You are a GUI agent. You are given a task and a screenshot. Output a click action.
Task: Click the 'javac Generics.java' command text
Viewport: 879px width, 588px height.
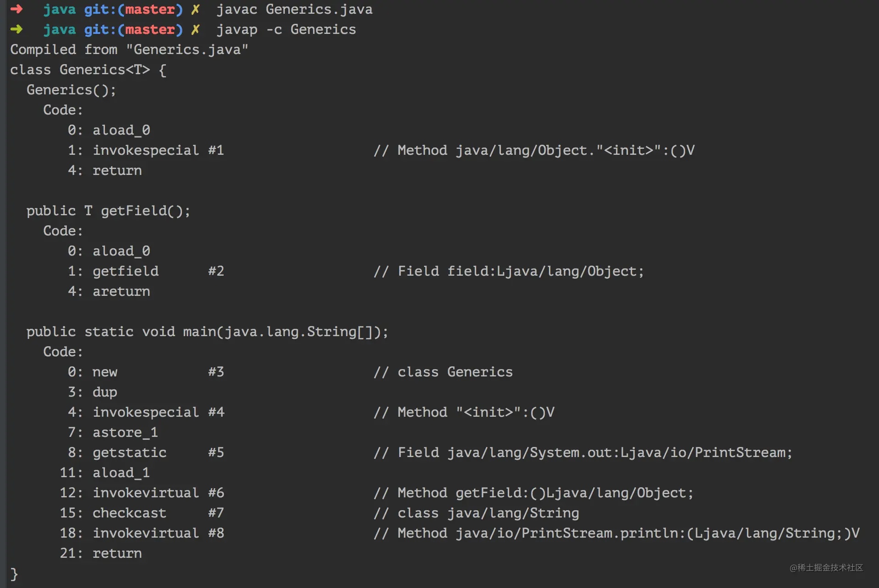(294, 10)
